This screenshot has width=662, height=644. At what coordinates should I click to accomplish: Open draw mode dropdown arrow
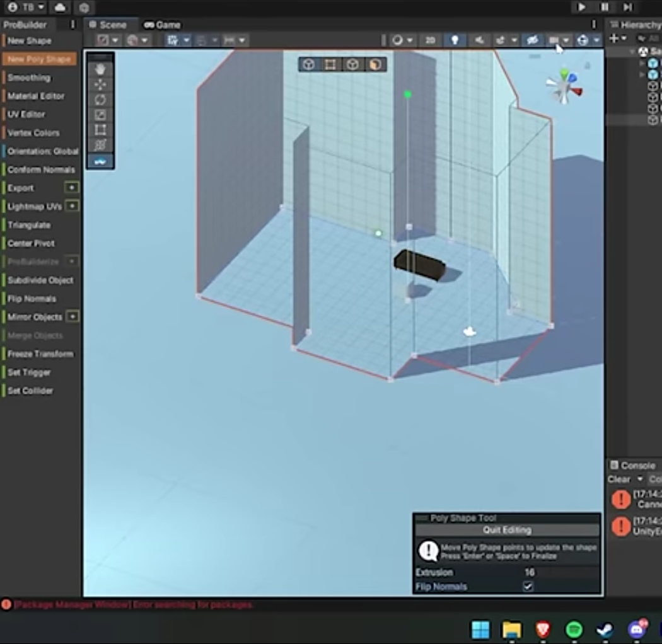point(410,40)
